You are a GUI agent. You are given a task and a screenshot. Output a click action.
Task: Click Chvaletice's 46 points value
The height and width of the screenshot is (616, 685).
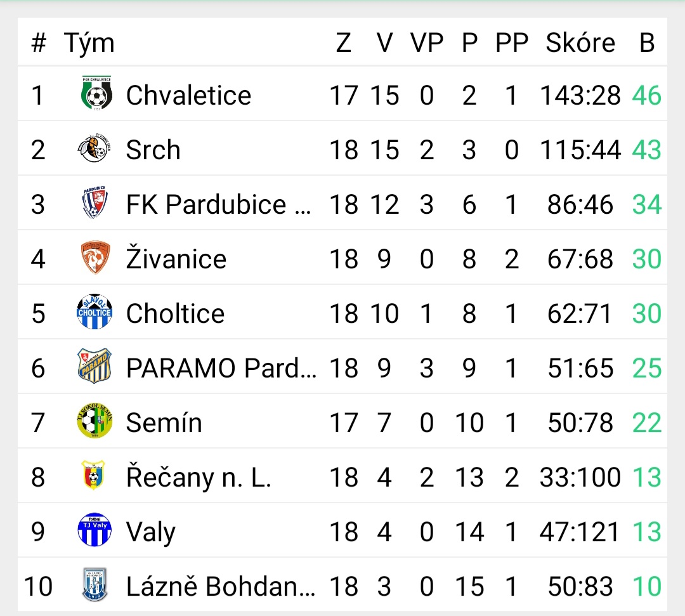click(647, 95)
